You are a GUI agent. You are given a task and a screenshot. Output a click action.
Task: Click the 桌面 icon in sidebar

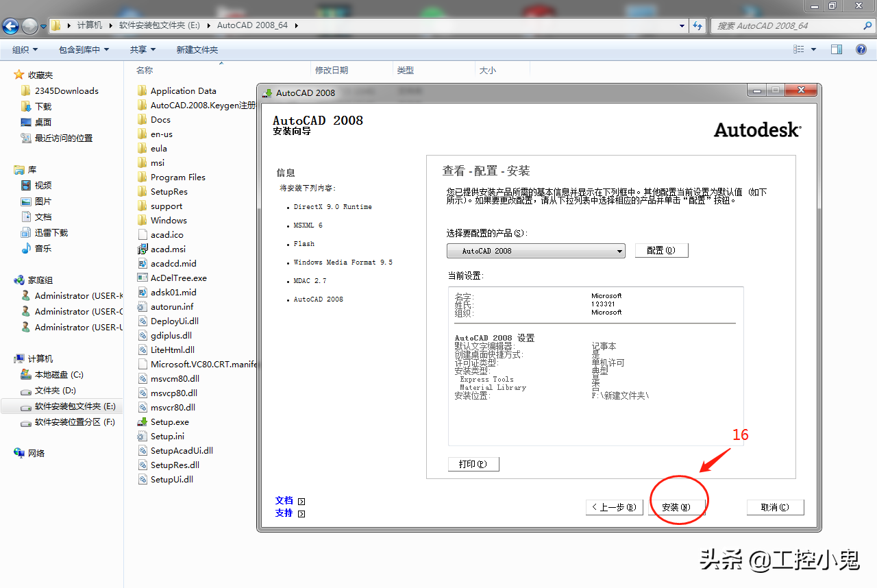click(x=26, y=122)
